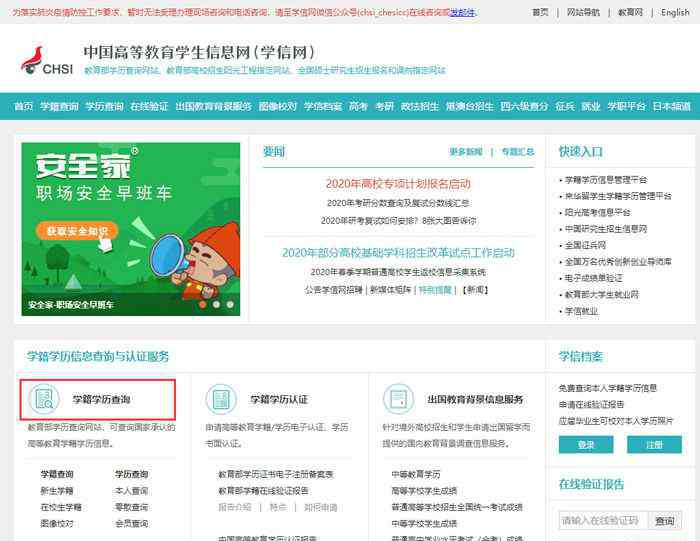Open the 出国教育背景信息服务 icon
The width and height of the screenshot is (700, 541).
[398, 399]
